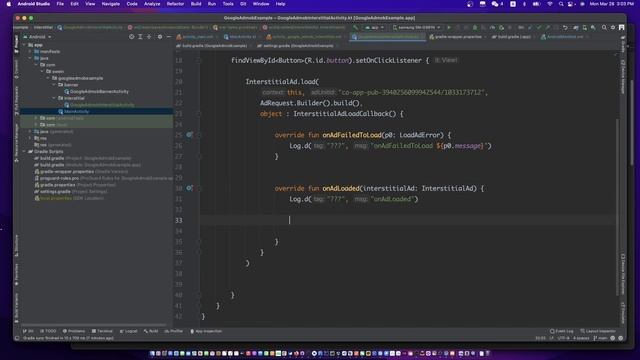640x360 pixels.
Task: Switch to MainActivity.kt editor tab
Action: (242, 37)
